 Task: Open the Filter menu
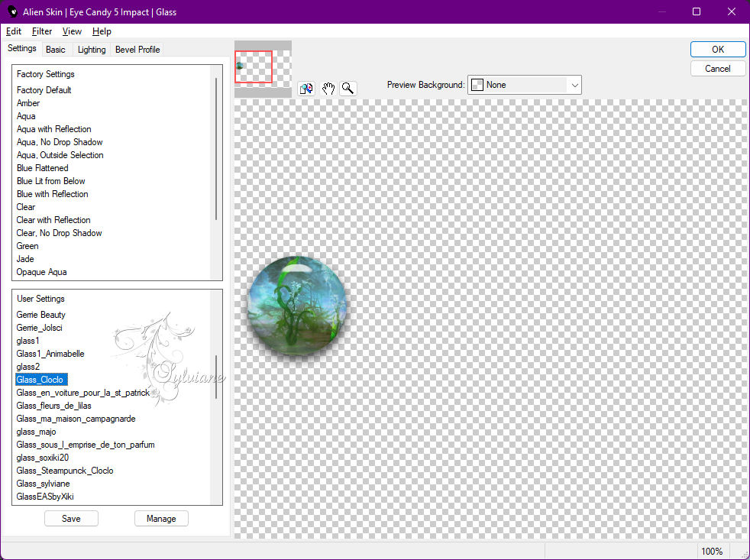pyautogui.click(x=41, y=31)
